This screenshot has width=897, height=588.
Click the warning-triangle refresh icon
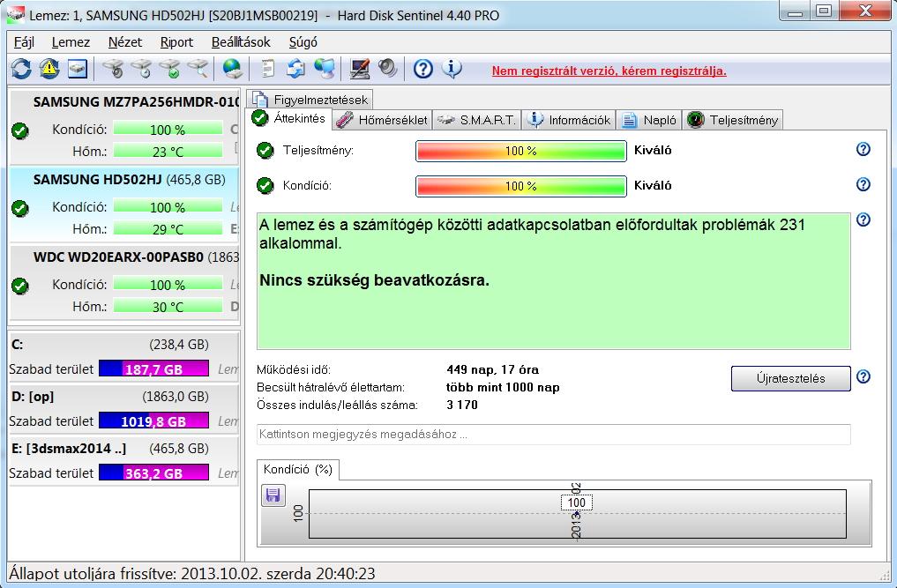49,69
